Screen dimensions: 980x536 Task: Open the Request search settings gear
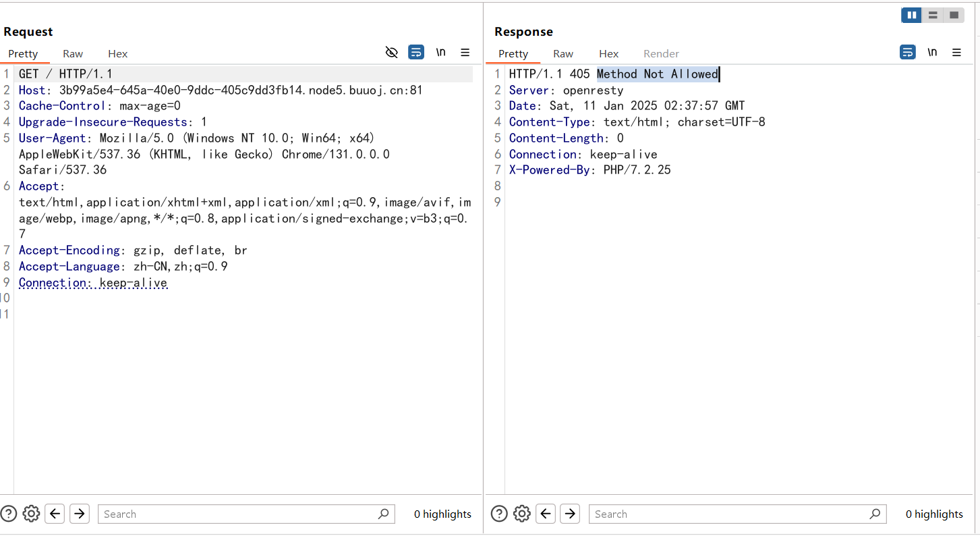tap(31, 514)
